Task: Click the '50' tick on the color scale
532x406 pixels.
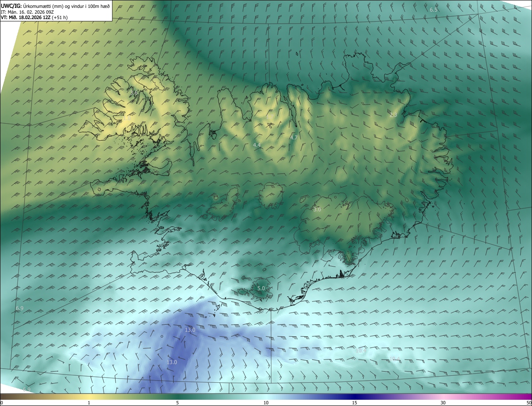Action: point(529,403)
